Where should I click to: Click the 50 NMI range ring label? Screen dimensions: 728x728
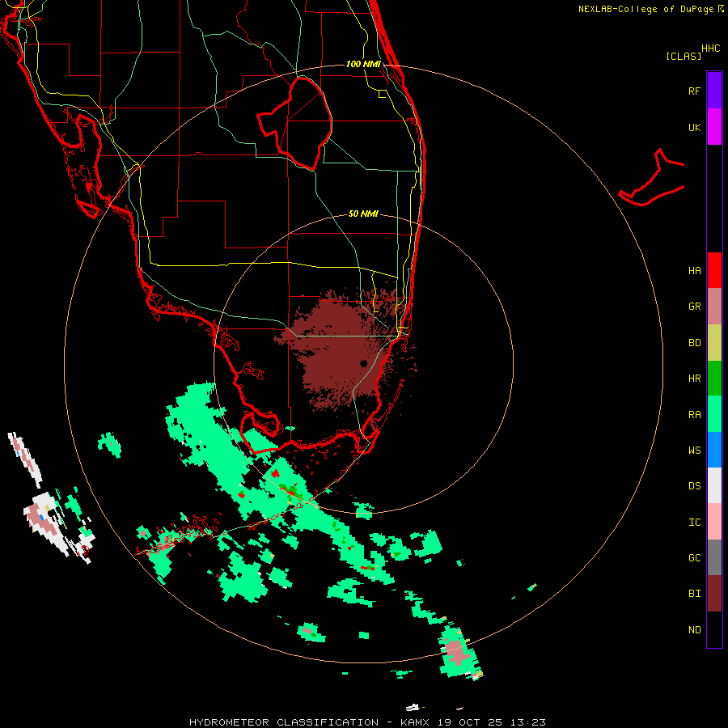363,214
